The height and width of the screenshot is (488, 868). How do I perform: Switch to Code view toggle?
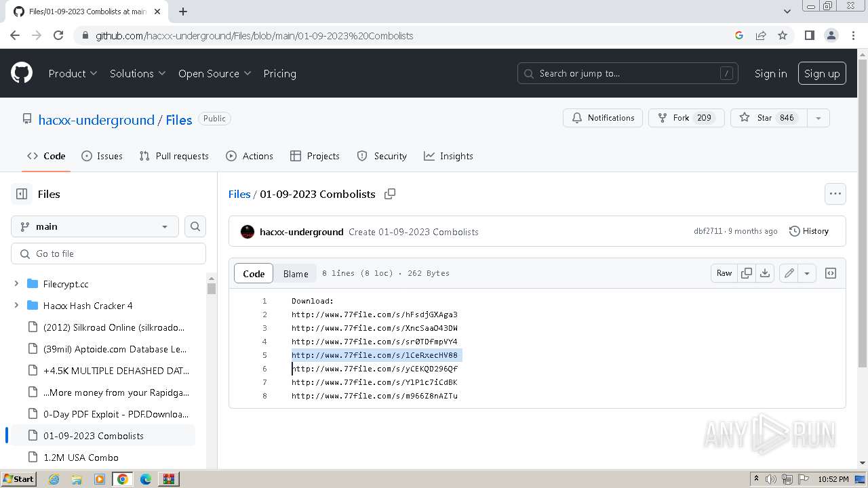point(254,273)
